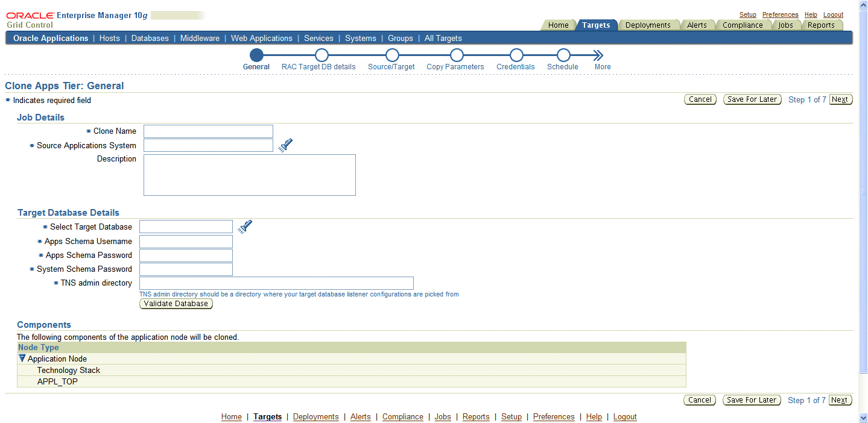868x423 pixels.
Task: Click the Apps Schema Password field
Action: pos(186,255)
